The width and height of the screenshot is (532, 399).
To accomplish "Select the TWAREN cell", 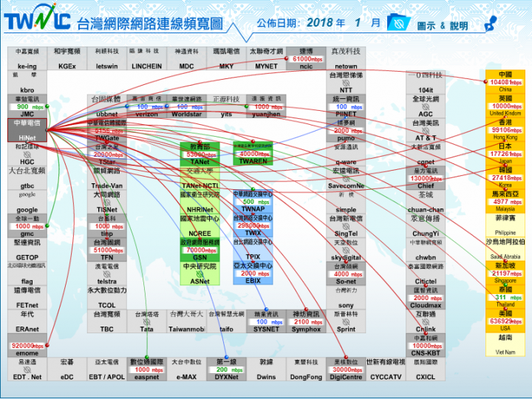I will [x=253, y=154].
